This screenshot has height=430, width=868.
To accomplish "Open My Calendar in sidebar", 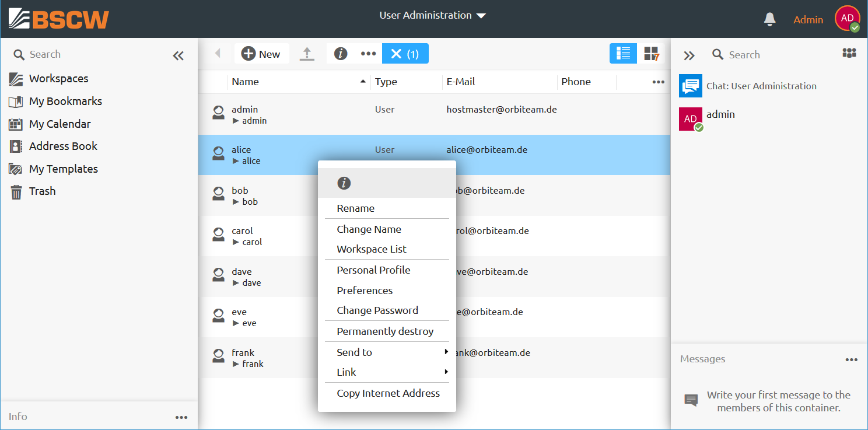I will [x=60, y=124].
